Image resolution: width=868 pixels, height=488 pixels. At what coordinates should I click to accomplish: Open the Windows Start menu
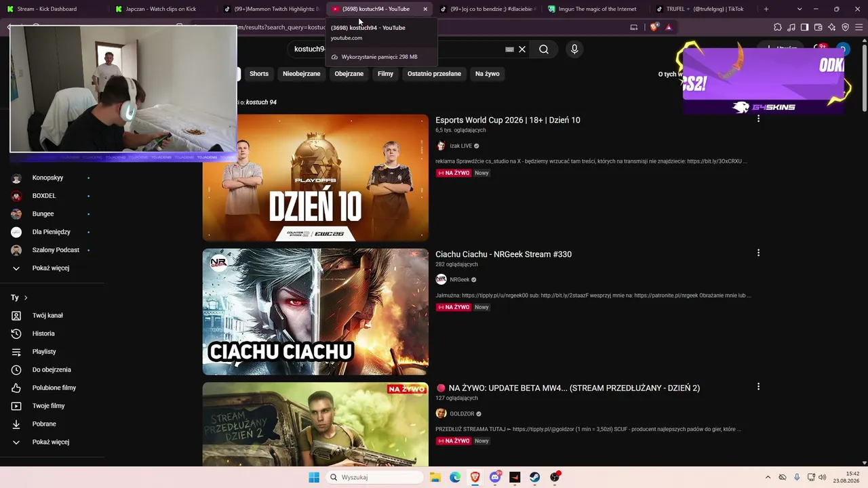tap(314, 477)
